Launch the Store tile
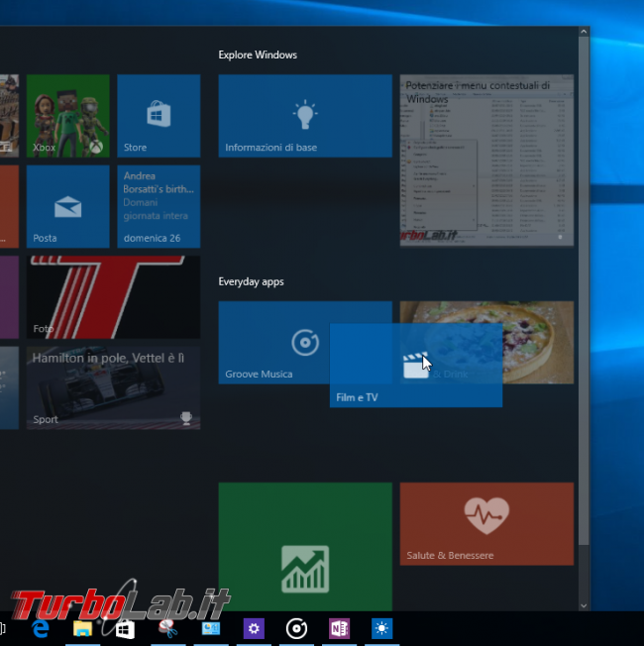Screen dimensions: 644x646 coord(159,116)
